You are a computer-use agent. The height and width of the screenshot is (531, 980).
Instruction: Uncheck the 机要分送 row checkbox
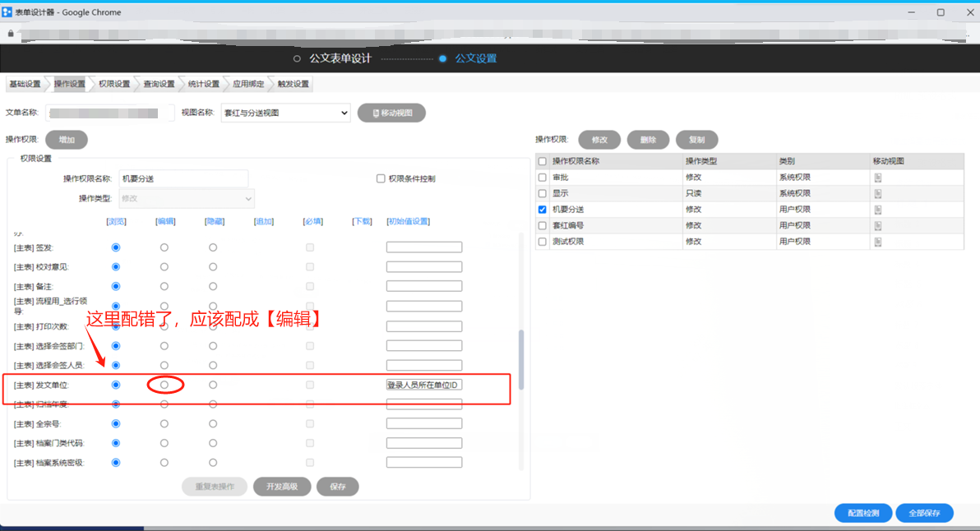[542, 210]
